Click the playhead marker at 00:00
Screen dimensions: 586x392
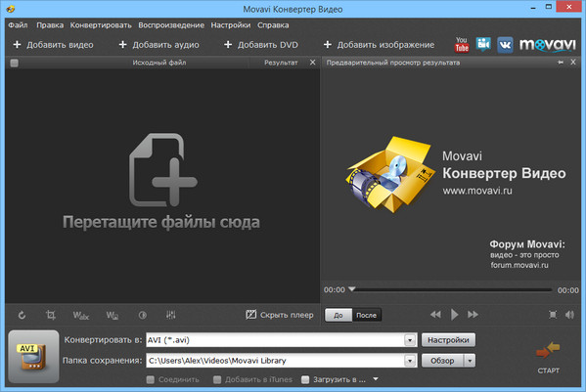point(351,289)
